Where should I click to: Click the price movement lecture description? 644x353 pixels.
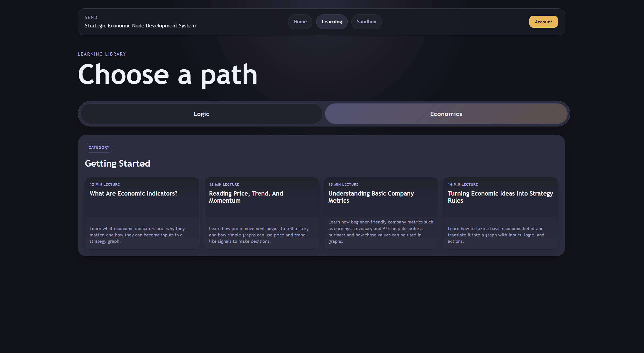pos(259,235)
